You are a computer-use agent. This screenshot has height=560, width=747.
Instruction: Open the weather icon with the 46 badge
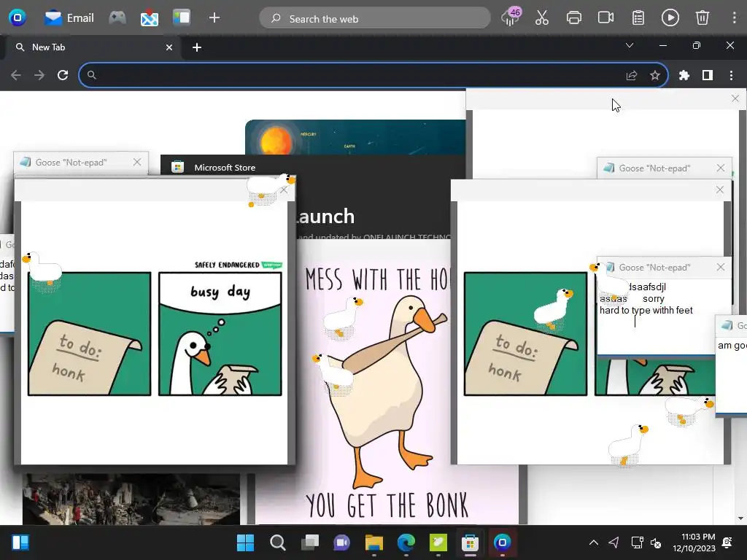click(x=510, y=18)
